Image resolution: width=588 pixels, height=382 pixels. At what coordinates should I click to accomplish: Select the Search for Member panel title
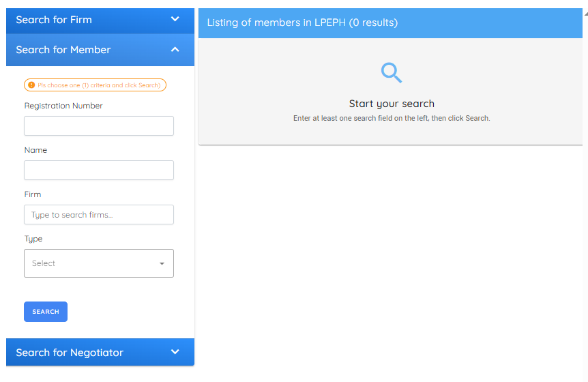63,50
